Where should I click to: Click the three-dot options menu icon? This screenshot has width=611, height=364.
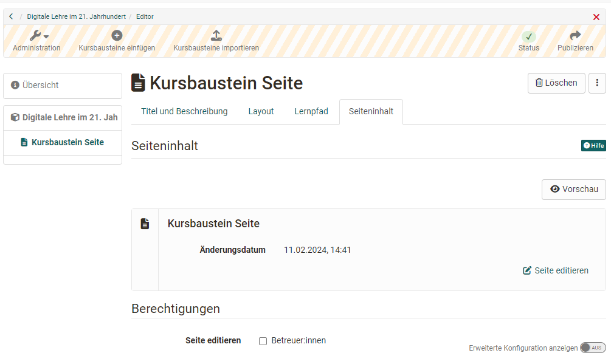pos(597,83)
